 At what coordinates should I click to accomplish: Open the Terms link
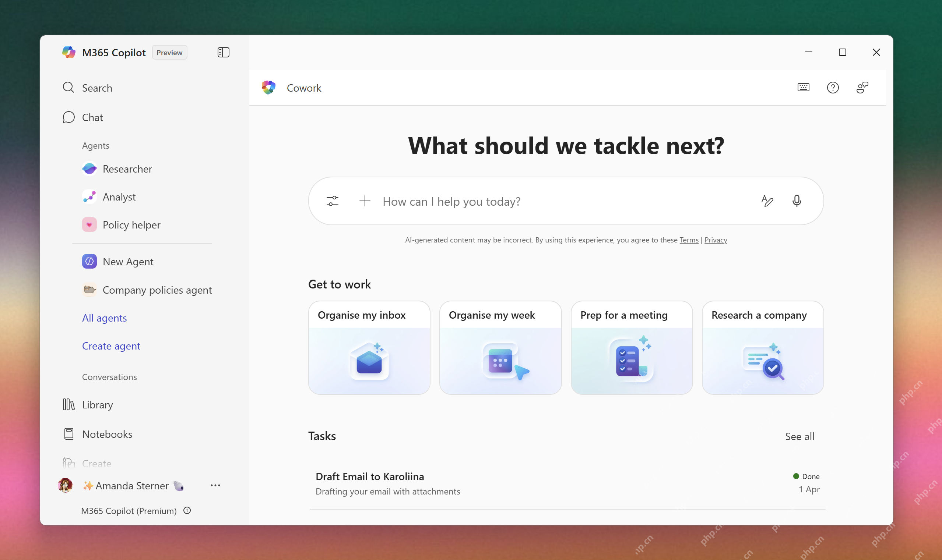[x=689, y=240]
